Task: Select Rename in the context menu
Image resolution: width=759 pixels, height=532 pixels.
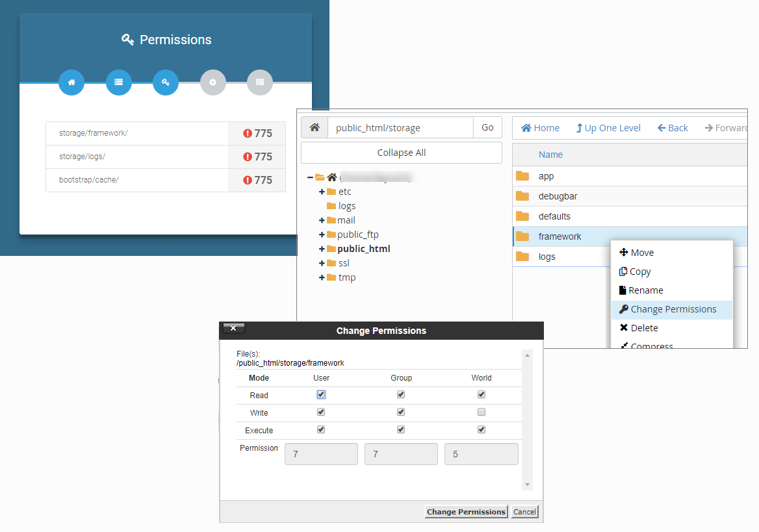Action: pyautogui.click(x=645, y=290)
